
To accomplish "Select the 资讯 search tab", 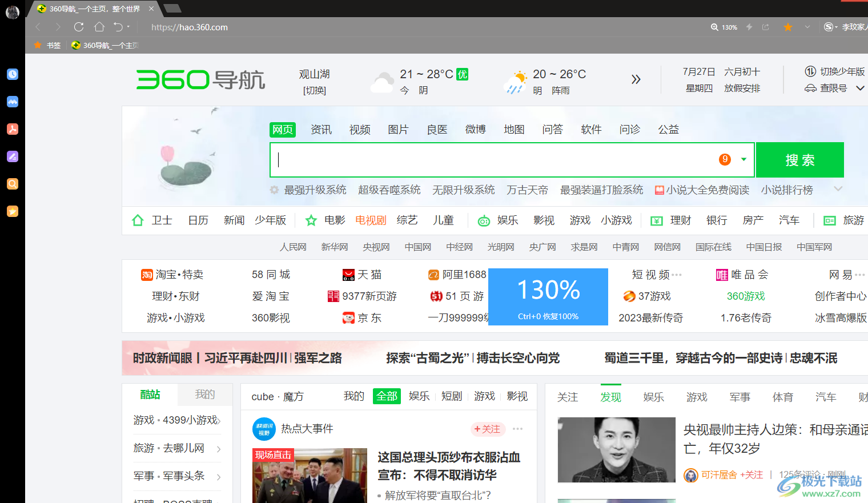I will pyautogui.click(x=321, y=130).
